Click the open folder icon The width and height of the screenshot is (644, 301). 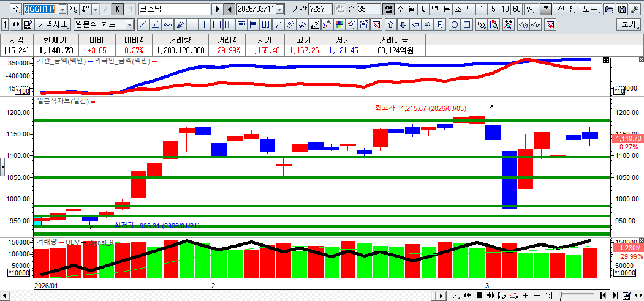click(x=609, y=9)
